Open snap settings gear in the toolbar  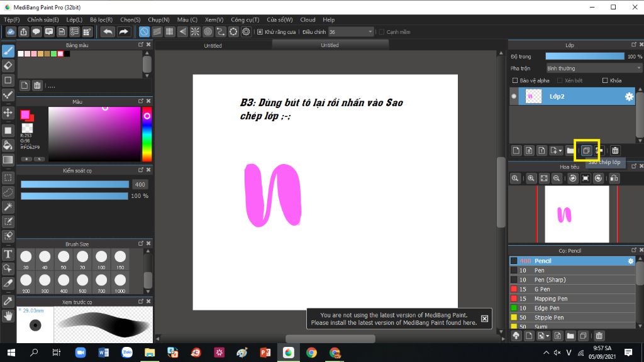click(x=246, y=31)
